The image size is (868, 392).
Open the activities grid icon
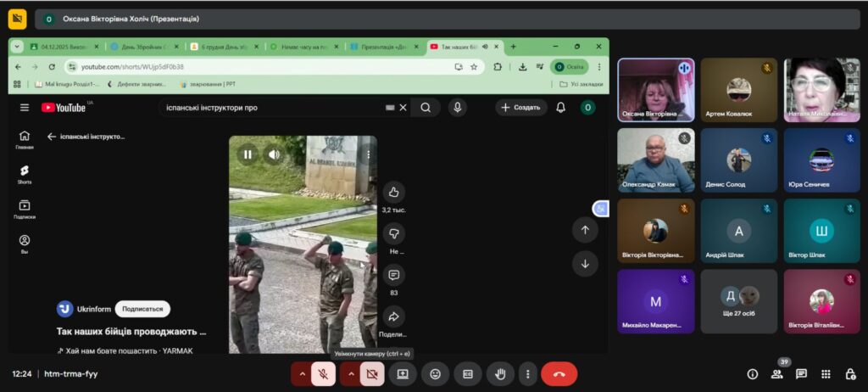[x=826, y=374]
